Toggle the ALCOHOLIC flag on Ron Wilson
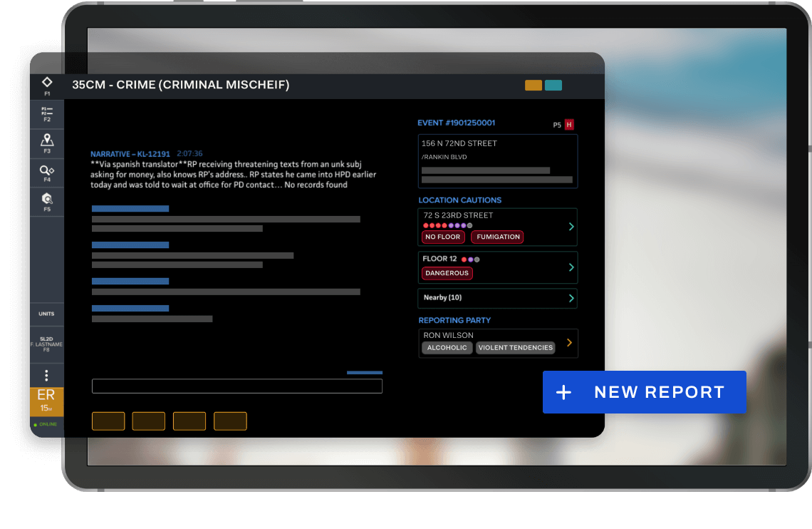The height and width of the screenshot is (529, 812). [x=447, y=348]
